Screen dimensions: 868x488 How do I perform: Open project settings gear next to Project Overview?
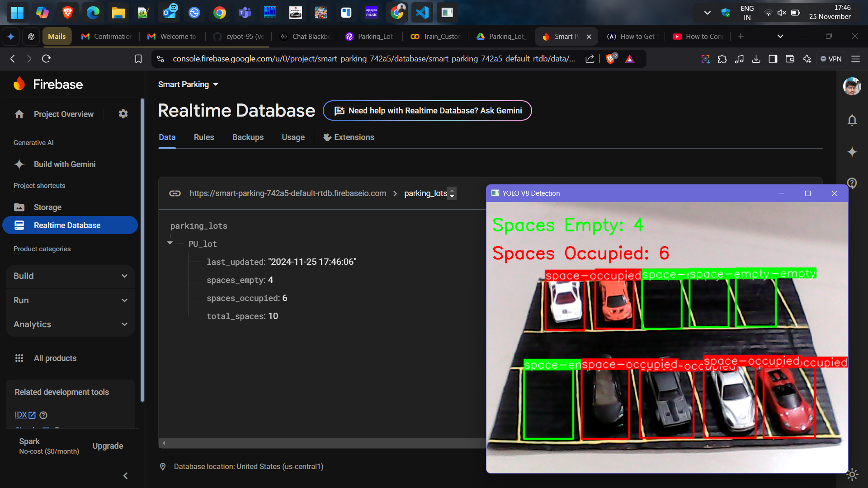(123, 114)
